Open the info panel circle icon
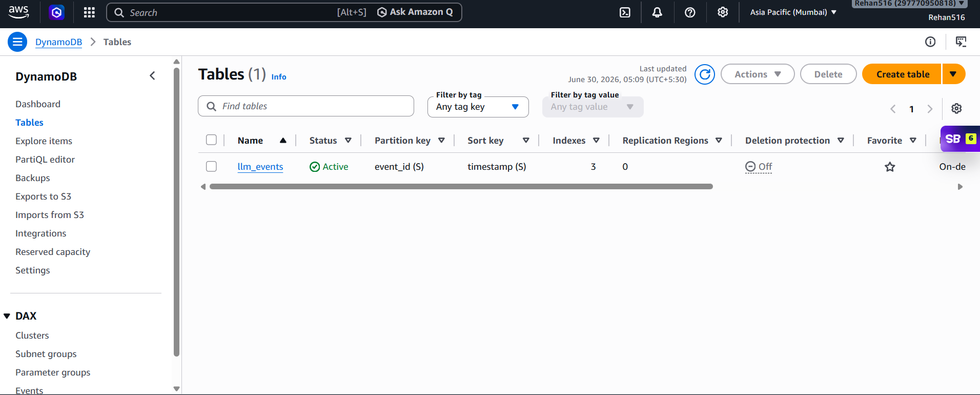Image resolution: width=980 pixels, height=395 pixels. (x=930, y=42)
